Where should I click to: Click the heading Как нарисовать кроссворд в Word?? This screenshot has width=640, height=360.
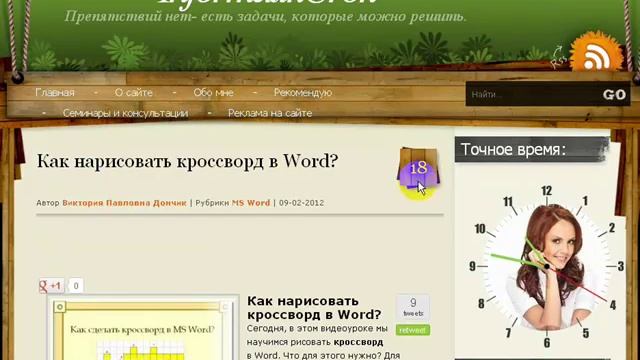[188, 161]
